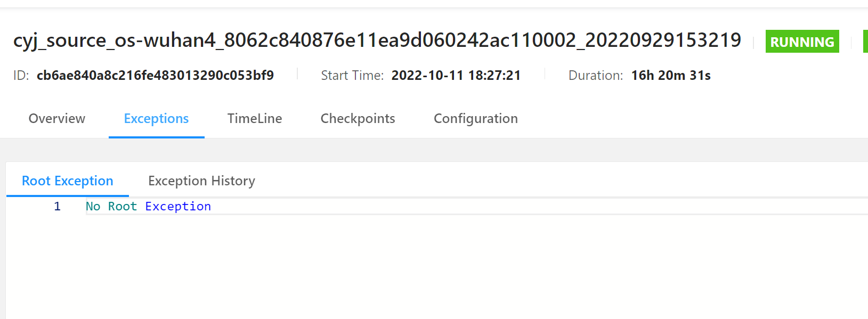Click line number 1 in exception viewer

point(57,206)
